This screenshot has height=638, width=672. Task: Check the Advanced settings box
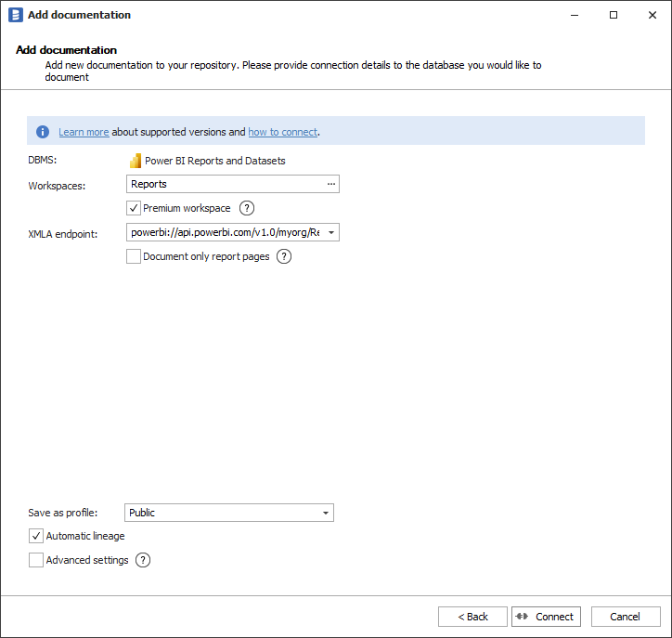click(36, 560)
